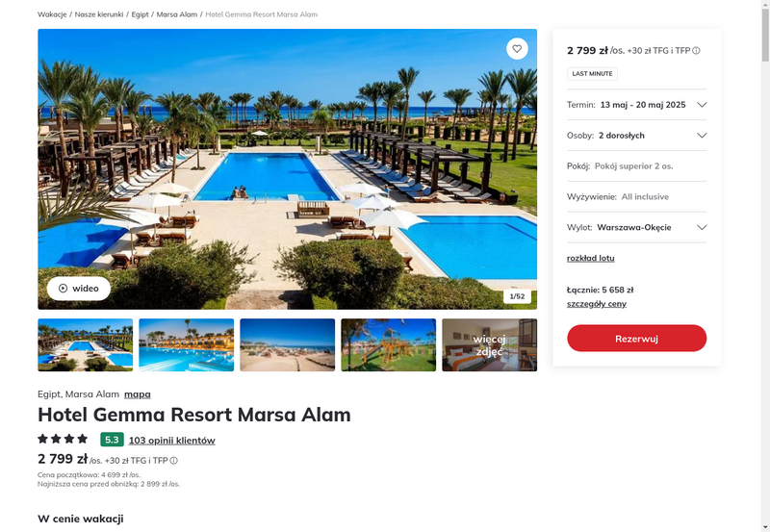Image resolution: width=770 pixels, height=532 pixels.
Task: Click info icon next to TFG i TFP in booking panel
Action: (696, 51)
